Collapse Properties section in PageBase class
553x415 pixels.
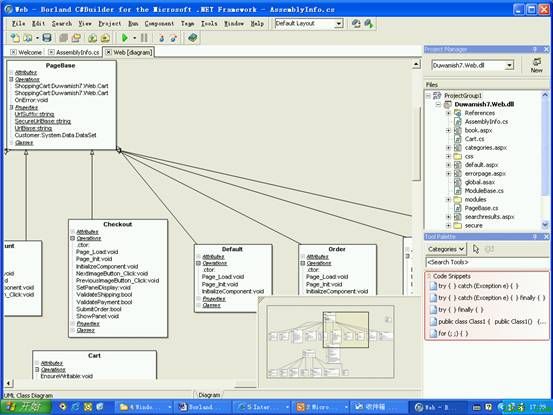[11, 108]
